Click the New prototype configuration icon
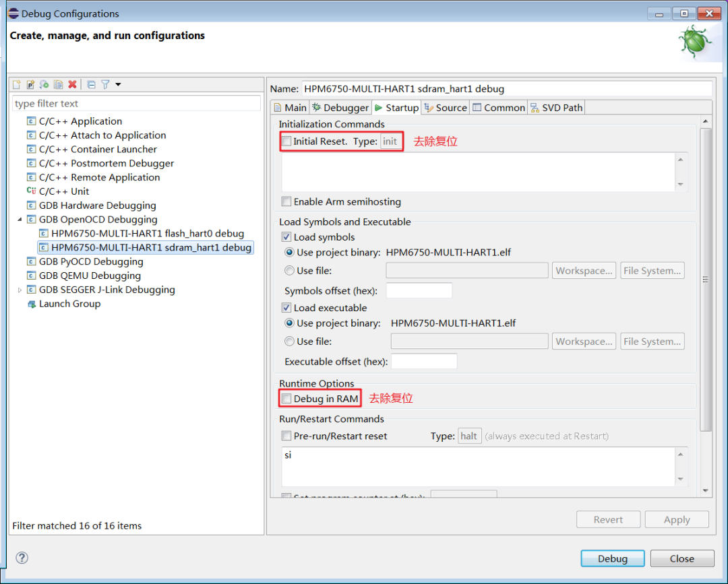Viewport: 728px width, 584px height. 30,84
